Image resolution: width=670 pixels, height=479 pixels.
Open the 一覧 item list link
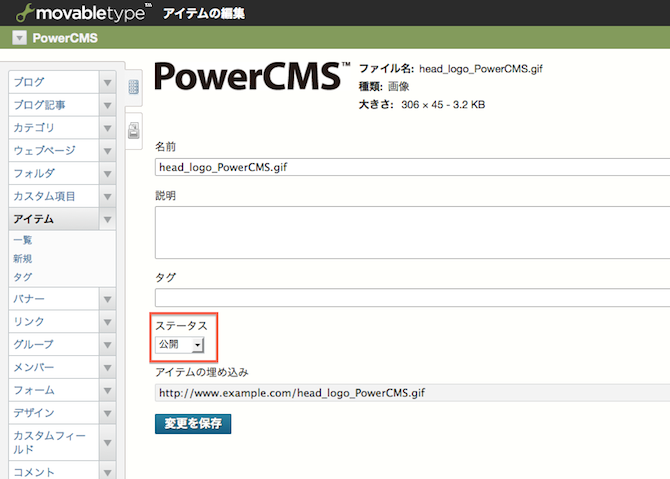[23, 240]
